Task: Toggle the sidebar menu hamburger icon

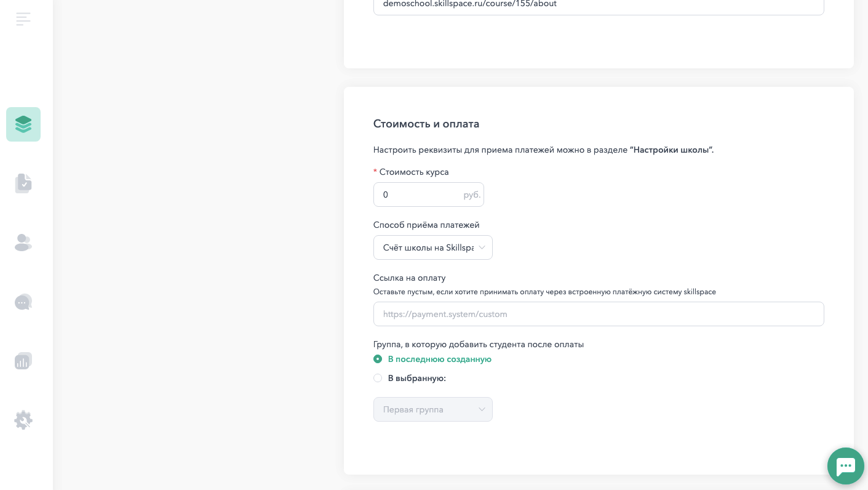Action: click(23, 19)
